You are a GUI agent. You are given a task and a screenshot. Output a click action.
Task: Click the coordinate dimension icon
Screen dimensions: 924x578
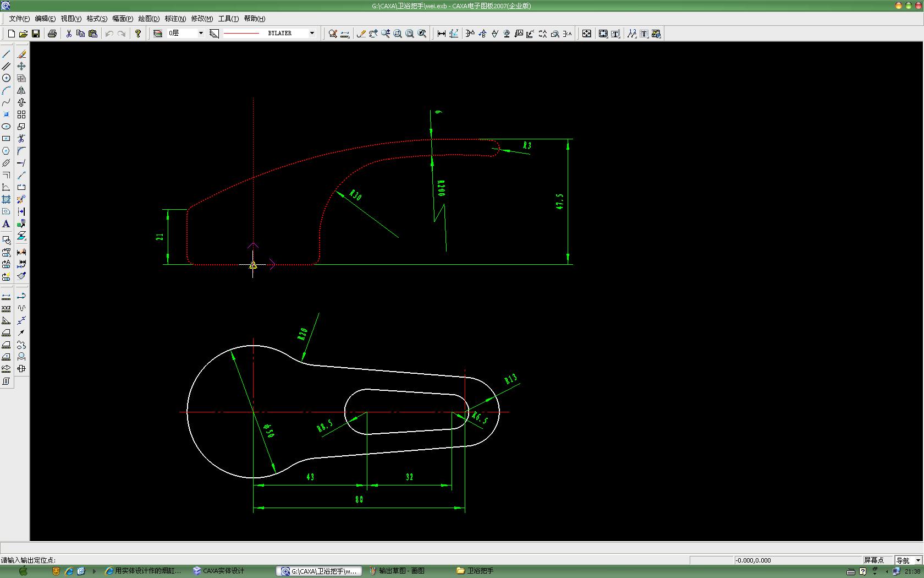(454, 34)
